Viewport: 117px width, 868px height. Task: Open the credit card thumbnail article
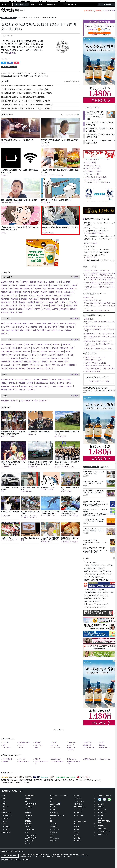coord(20,128)
